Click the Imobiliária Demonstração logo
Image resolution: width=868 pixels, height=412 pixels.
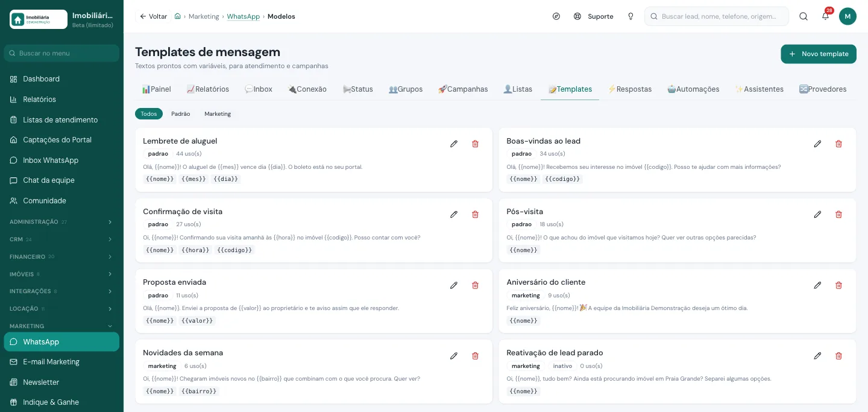click(39, 19)
